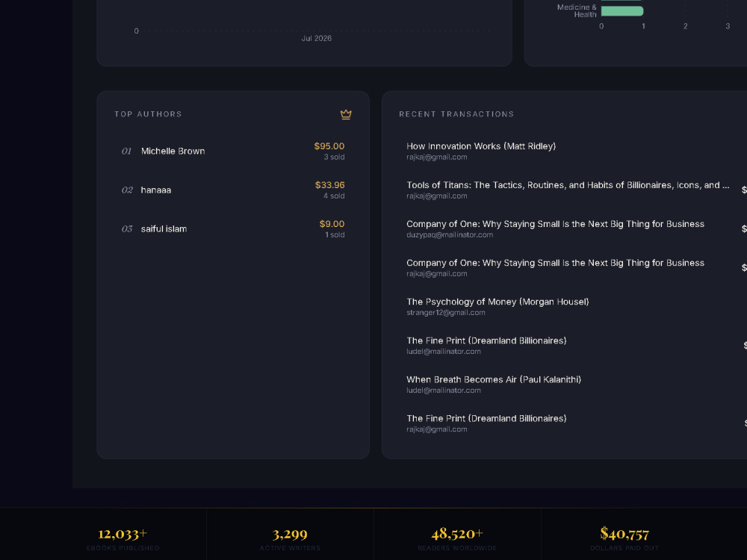Open The Psychology of Money transaction

498,302
